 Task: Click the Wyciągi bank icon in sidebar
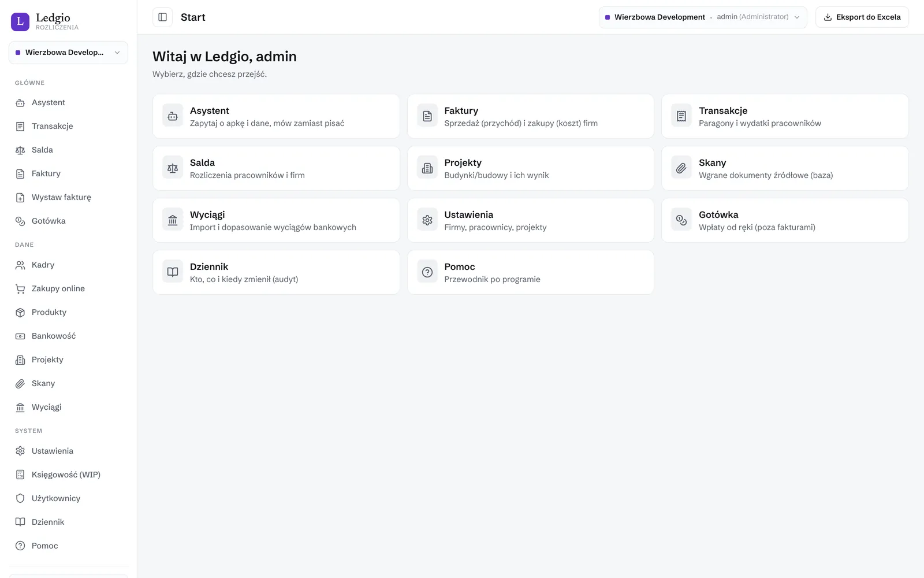point(20,407)
